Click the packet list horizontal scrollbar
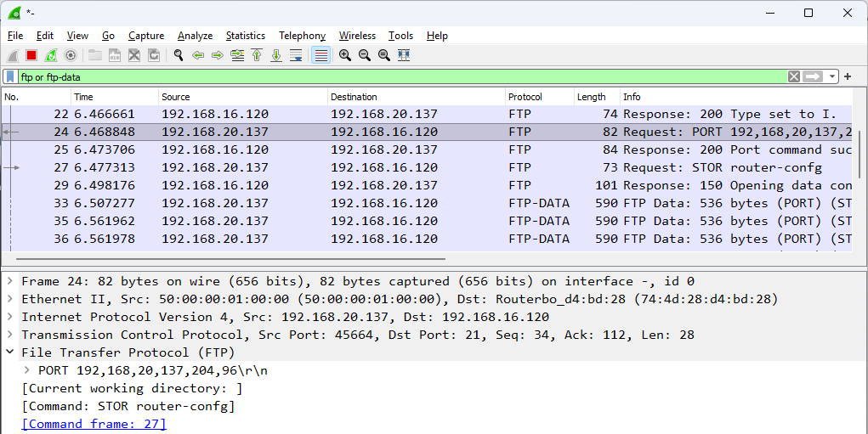 click(x=231, y=258)
